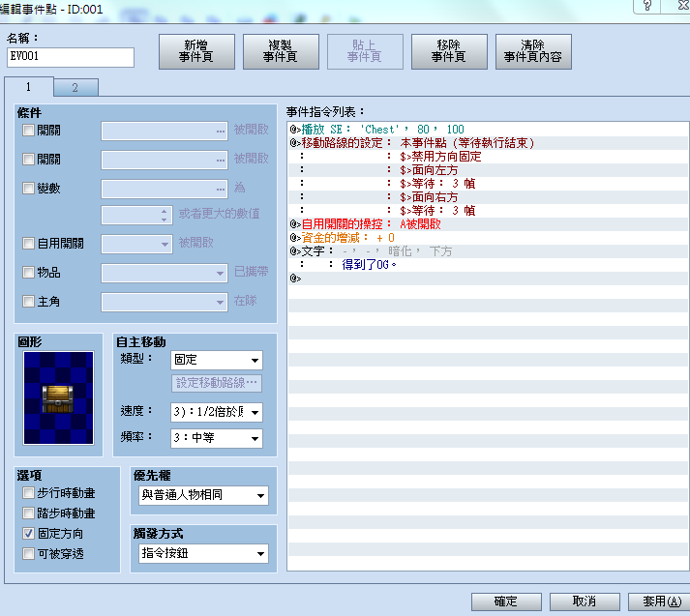Select the 移動路線的設定 command line
This screenshot has height=616, width=690.
488,143
